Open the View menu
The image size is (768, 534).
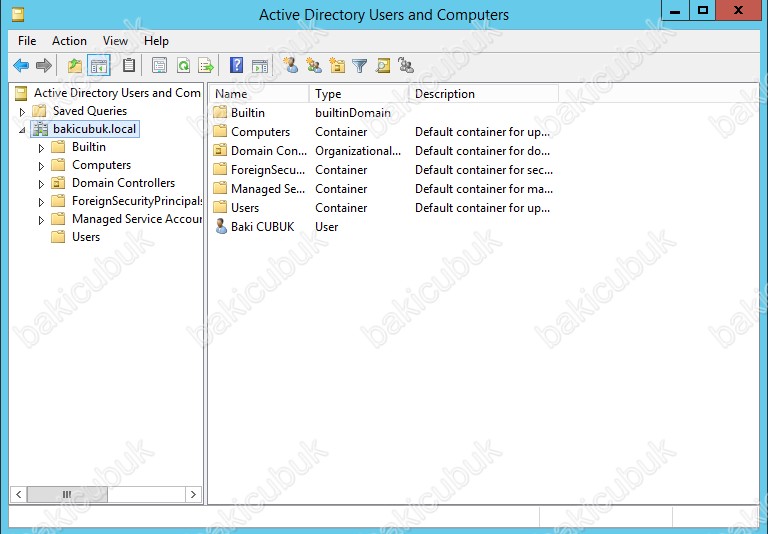click(115, 41)
